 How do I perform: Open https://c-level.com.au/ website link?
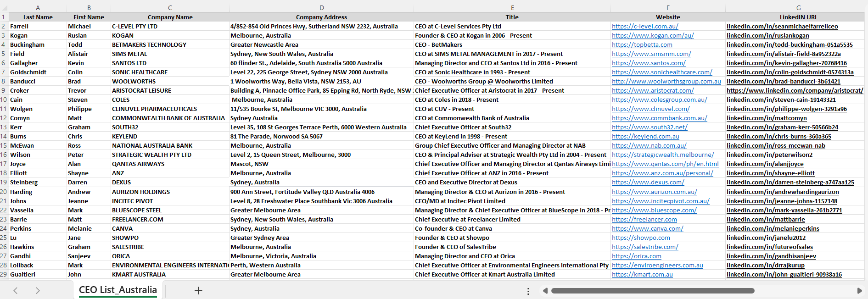(645, 26)
